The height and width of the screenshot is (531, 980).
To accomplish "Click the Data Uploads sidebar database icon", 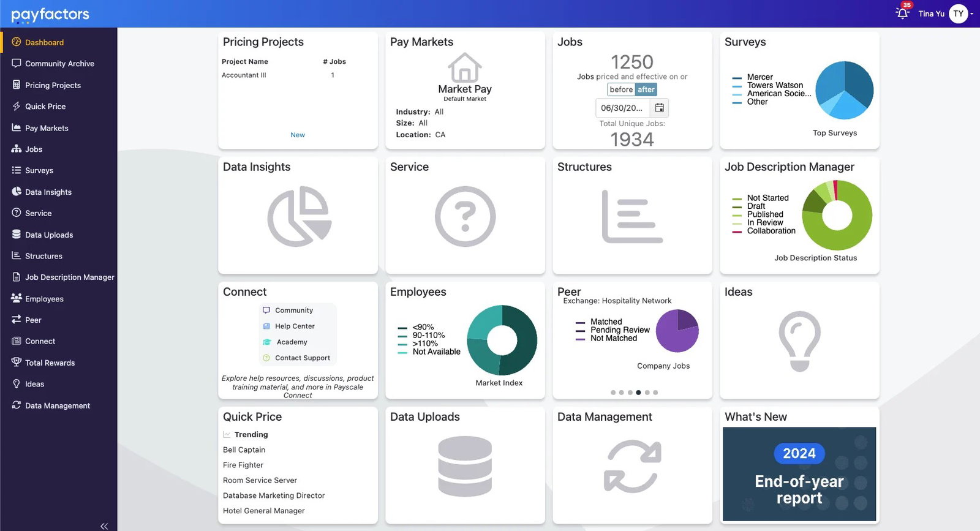I will [17, 235].
